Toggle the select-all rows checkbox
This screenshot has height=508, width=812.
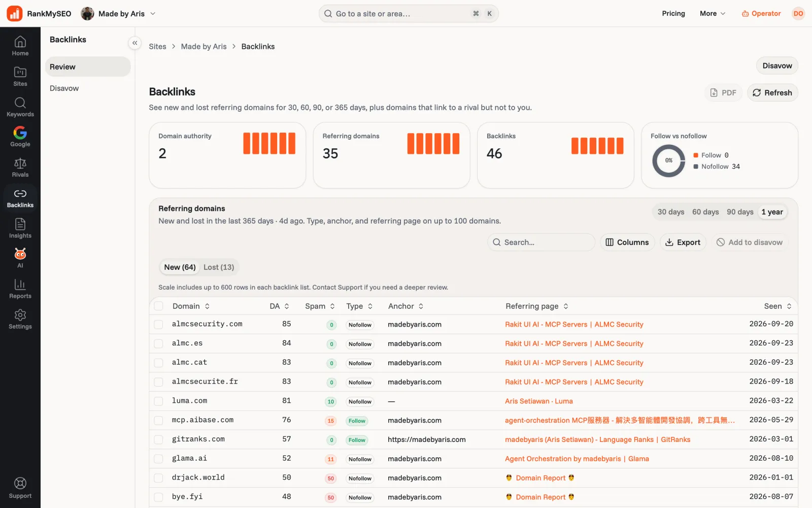click(x=159, y=306)
